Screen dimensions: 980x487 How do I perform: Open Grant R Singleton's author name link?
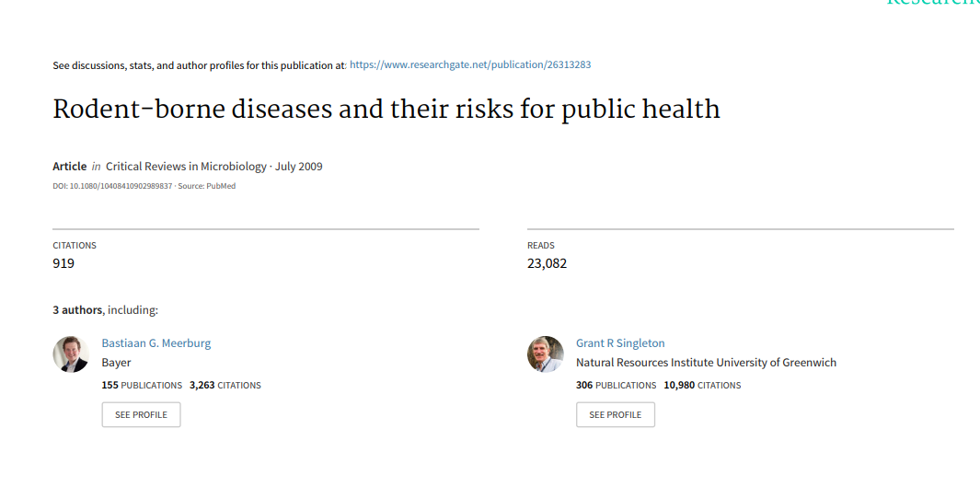click(620, 342)
